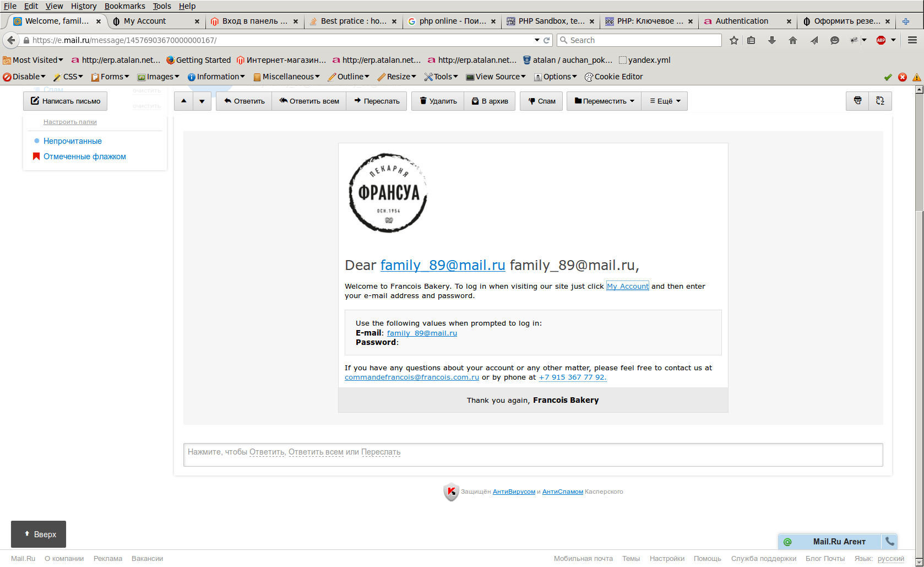The height and width of the screenshot is (567, 924).
Task: Print the email using the printer icon
Action: (857, 101)
